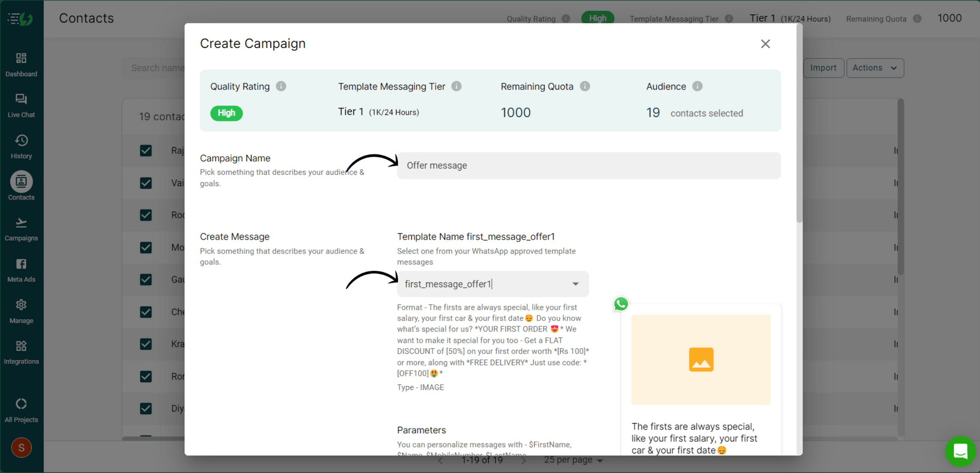Uncheck the first contact row checkbox
This screenshot has width=980, height=473.
146,151
